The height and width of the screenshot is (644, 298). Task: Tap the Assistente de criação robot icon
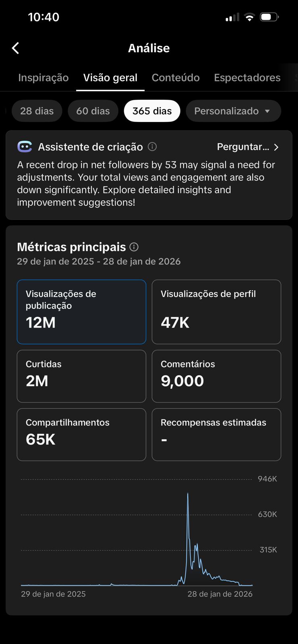point(25,147)
